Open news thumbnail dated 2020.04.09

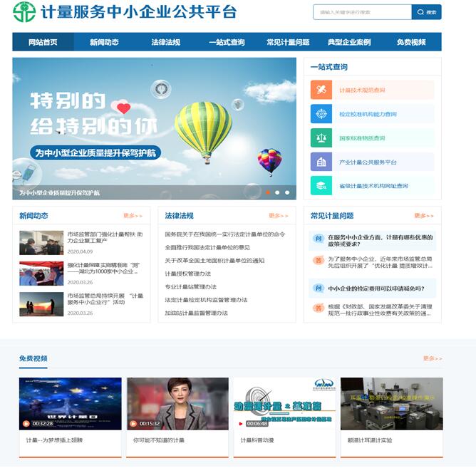tap(41, 243)
